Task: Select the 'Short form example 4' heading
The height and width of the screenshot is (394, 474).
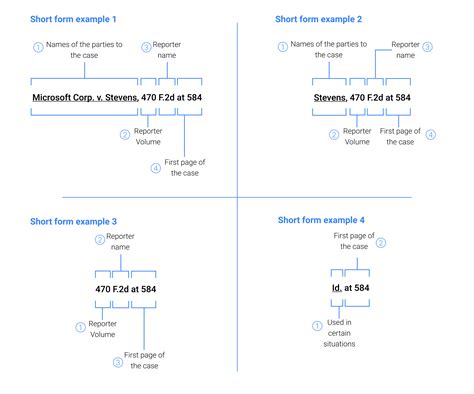Action: (x=321, y=220)
